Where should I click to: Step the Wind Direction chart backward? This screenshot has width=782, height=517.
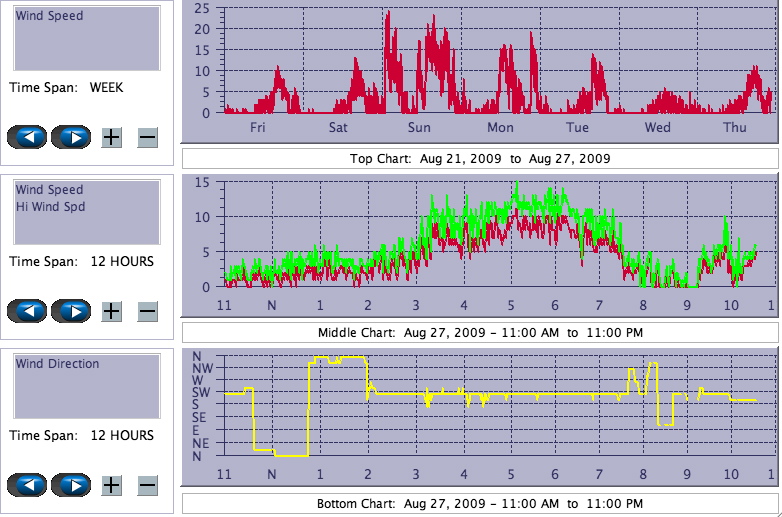[x=27, y=485]
